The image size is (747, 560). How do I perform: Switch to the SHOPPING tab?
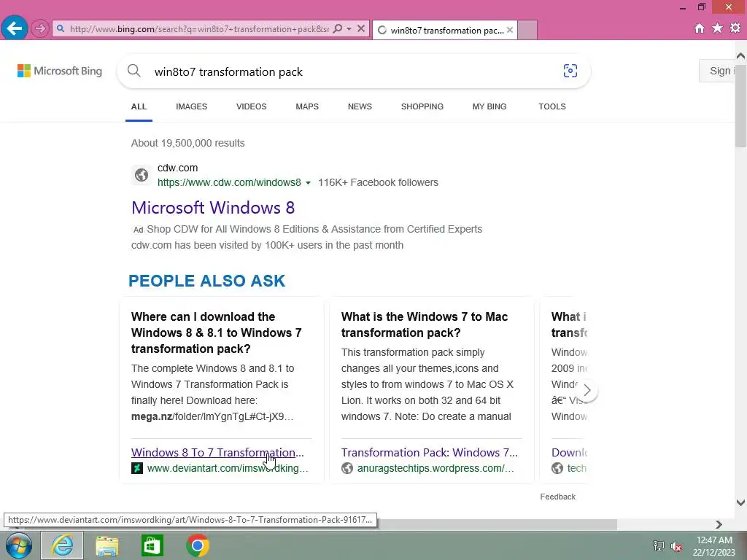(x=422, y=106)
